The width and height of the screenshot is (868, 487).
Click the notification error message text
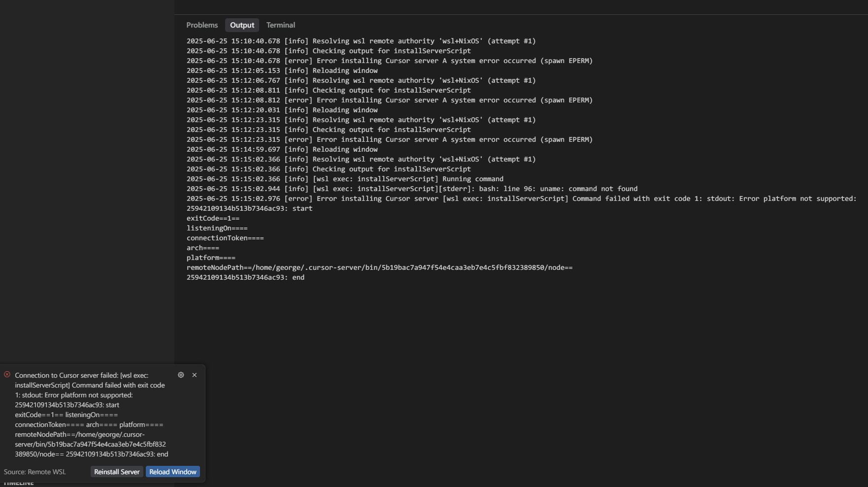pos(91,414)
